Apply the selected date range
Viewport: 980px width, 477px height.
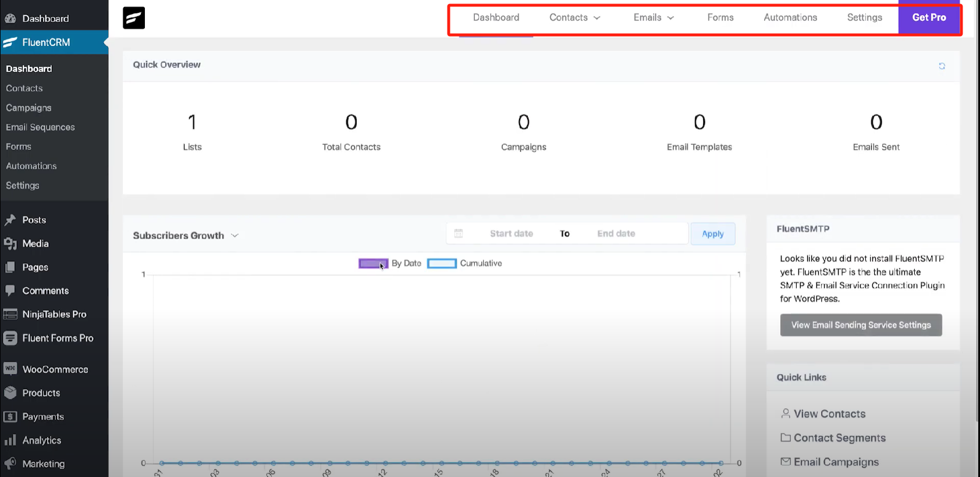712,234
